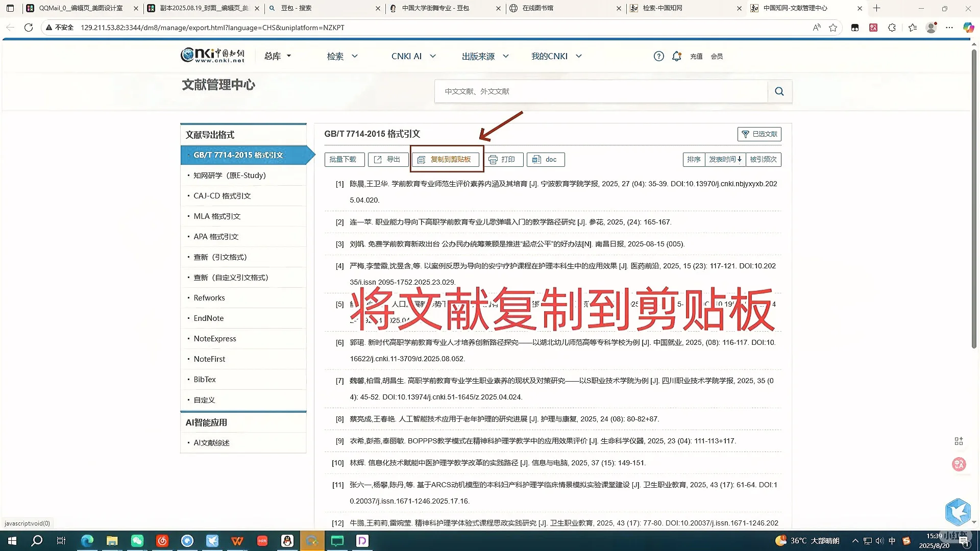Click the help question mark icon

(658, 56)
